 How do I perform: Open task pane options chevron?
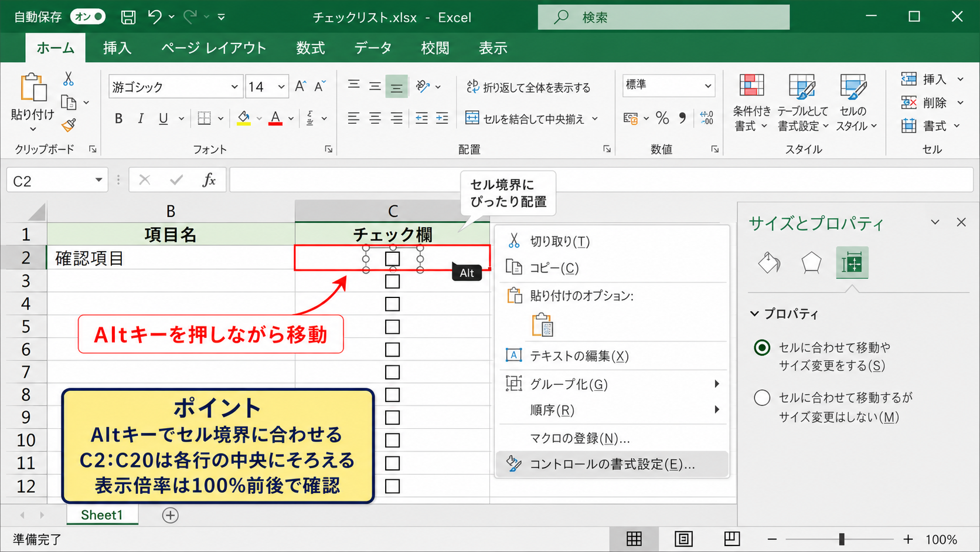[x=935, y=222]
